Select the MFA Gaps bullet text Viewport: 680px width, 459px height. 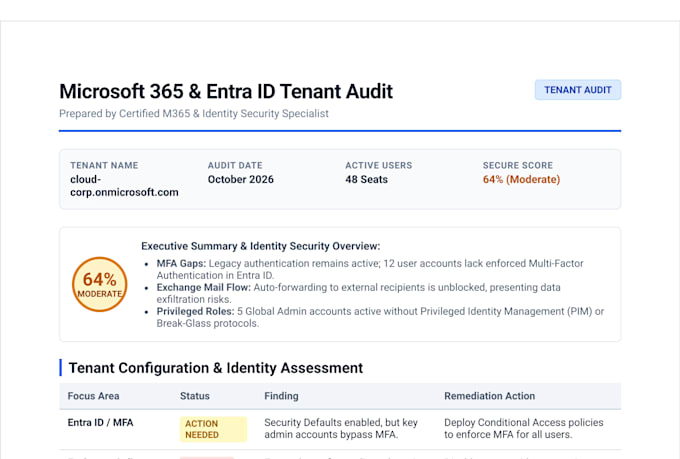370,269
